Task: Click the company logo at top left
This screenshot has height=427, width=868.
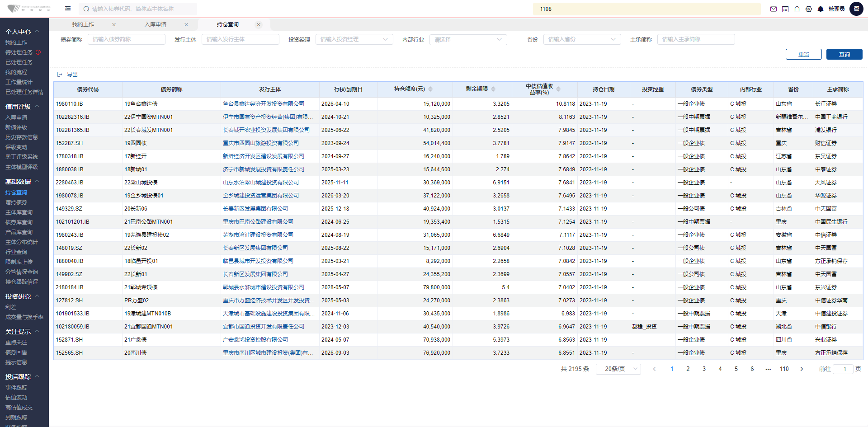Action: pyautogui.click(x=28, y=9)
